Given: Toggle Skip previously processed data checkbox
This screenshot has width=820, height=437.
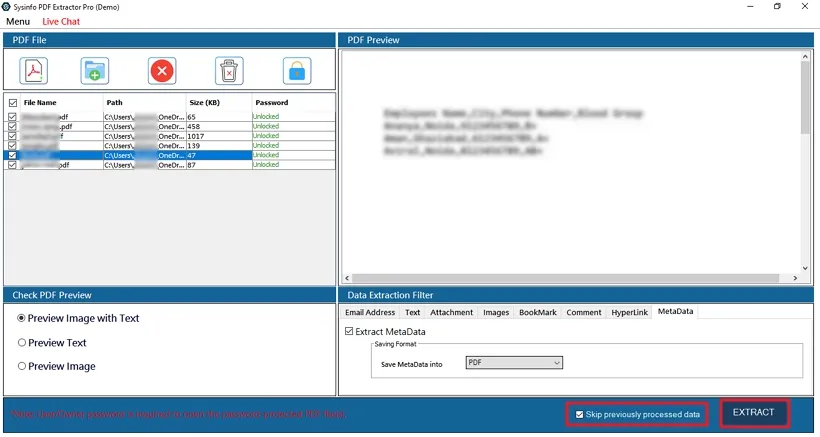Looking at the screenshot, I should (579, 415).
